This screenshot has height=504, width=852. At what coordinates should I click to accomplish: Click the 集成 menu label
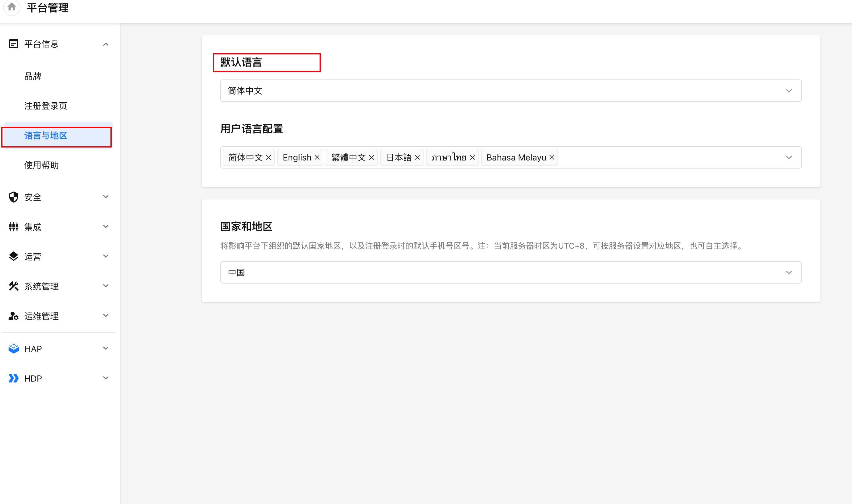(32, 227)
